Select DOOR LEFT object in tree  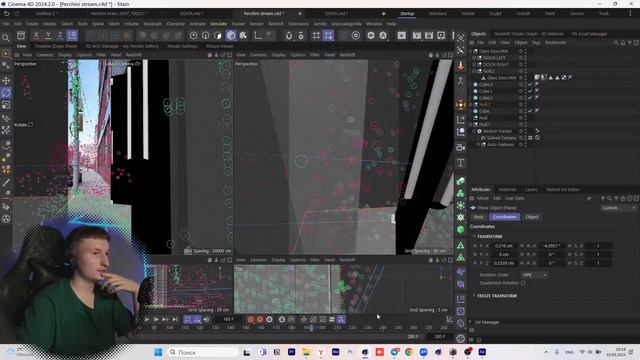tap(494, 58)
